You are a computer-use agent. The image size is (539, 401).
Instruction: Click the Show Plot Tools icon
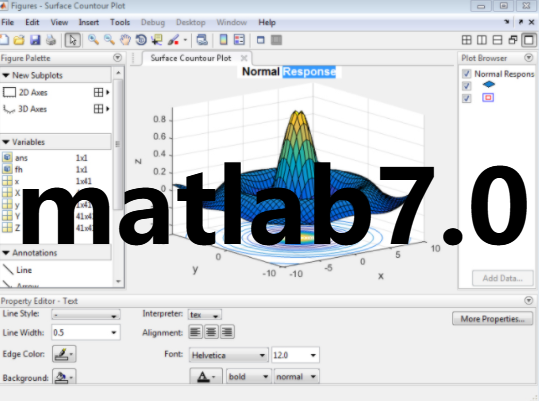tap(276, 40)
